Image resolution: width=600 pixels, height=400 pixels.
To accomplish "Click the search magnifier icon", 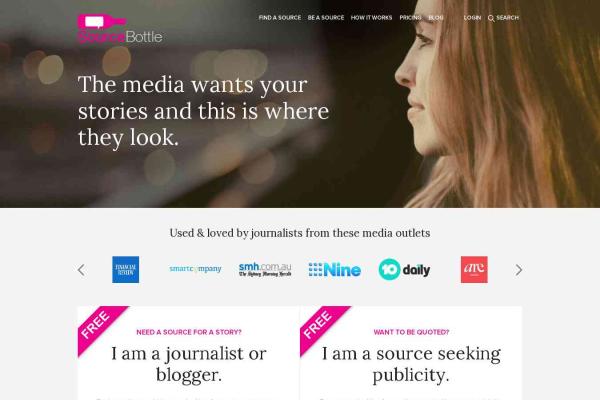I will coord(491,18).
